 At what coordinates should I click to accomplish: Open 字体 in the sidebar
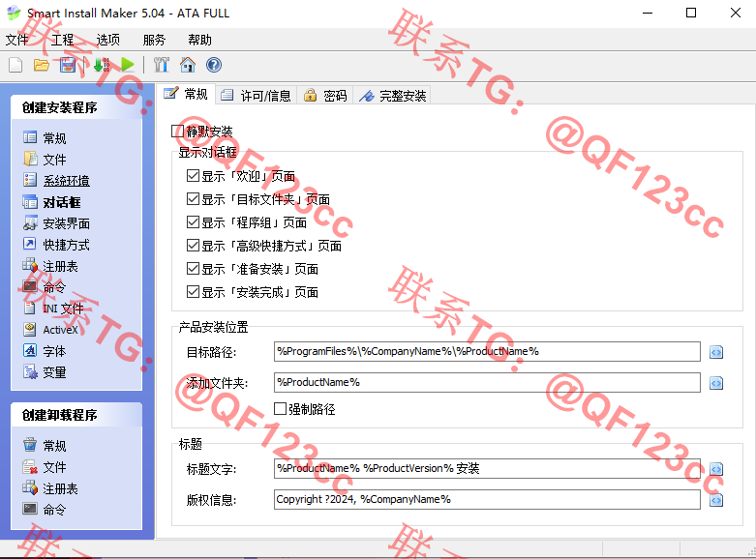(x=45, y=351)
